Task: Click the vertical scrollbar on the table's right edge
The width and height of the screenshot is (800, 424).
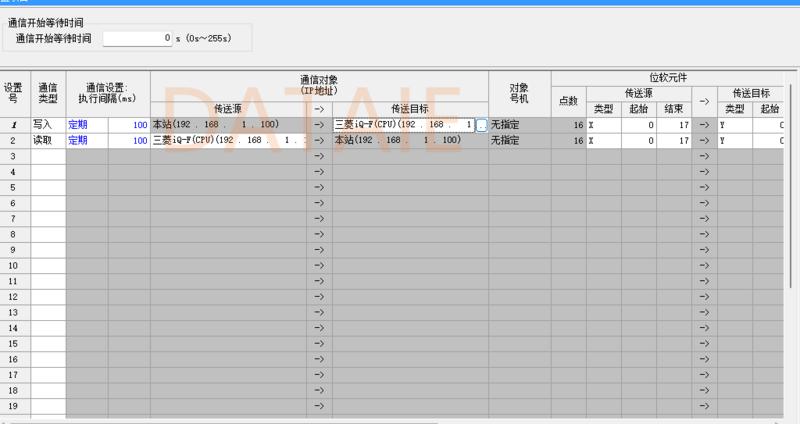Action: click(x=791, y=186)
